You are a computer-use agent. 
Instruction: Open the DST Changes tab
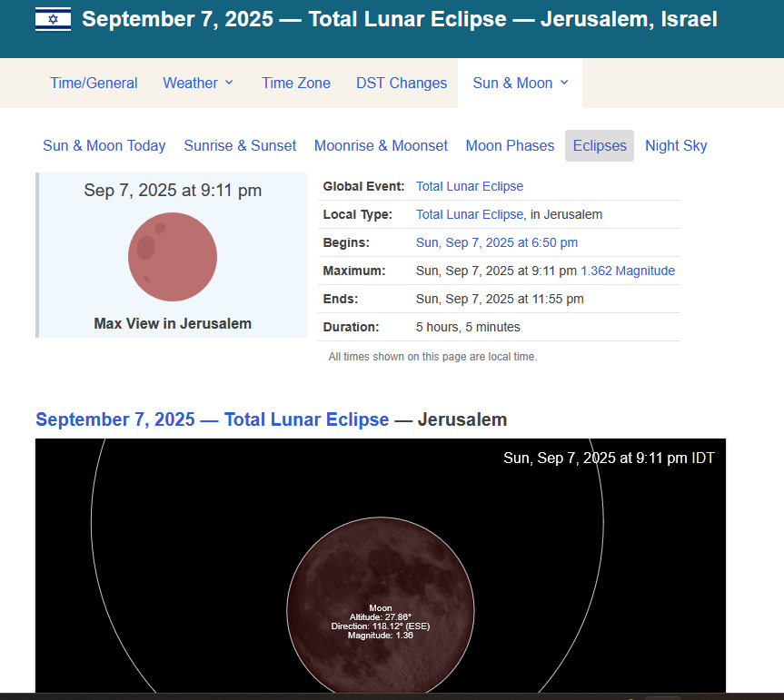[x=402, y=83]
